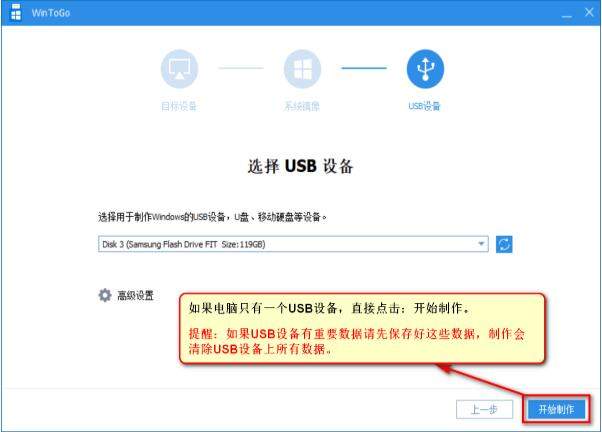Screen dimensions: 602x432
Task: Go to the target device step icon
Action: coord(179,69)
